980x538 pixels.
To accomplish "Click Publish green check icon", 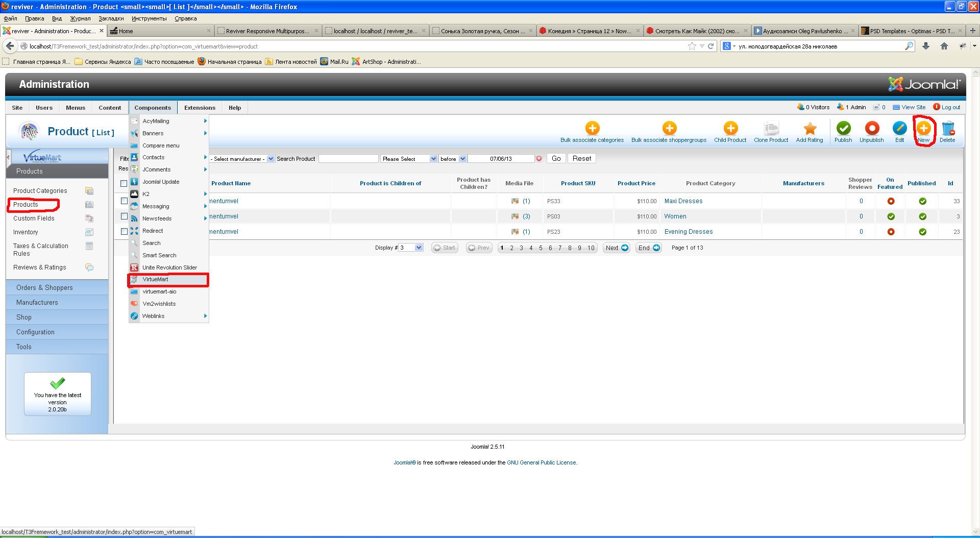I will tap(843, 128).
